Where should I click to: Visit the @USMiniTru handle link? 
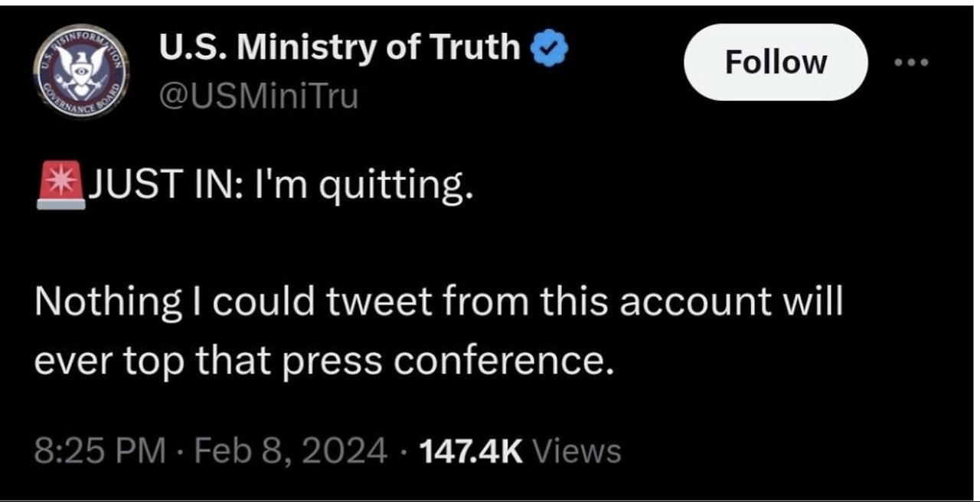(257, 97)
